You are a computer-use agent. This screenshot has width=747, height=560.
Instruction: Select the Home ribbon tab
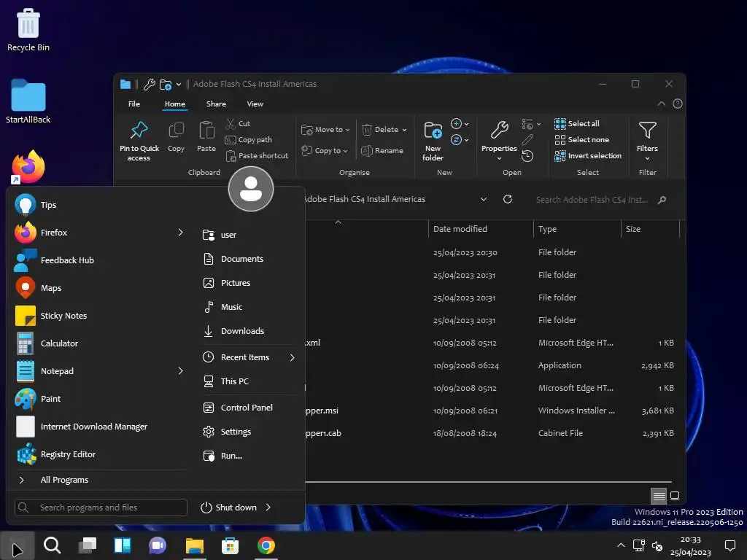coord(175,104)
